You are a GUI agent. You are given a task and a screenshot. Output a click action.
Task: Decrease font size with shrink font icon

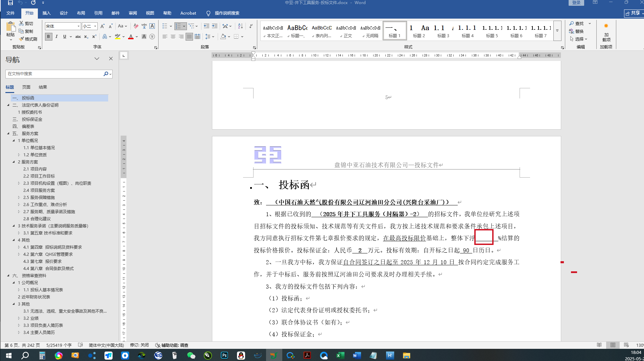[x=111, y=26]
